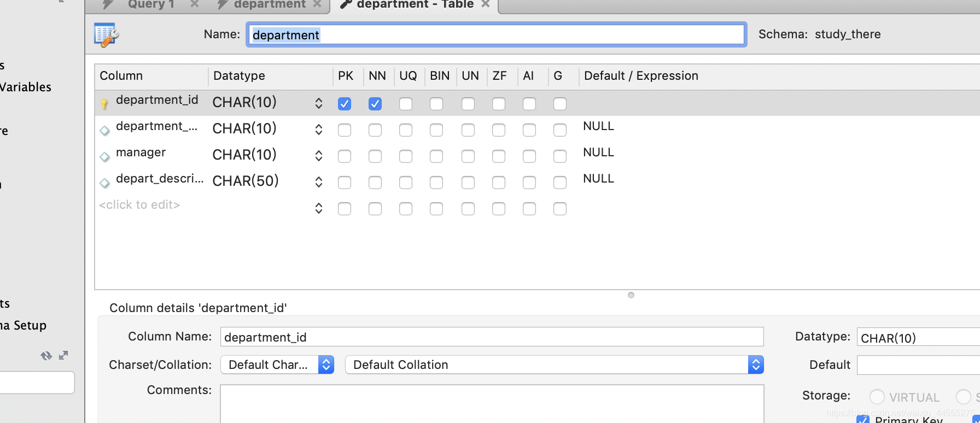Click the NULL default of manager row
This screenshot has width=980, height=423.
pos(598,152)
